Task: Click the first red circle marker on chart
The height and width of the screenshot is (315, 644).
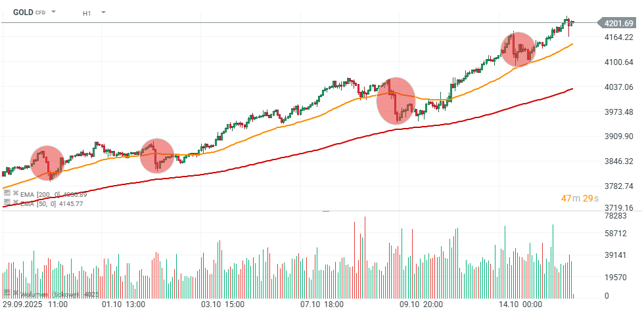Action: [x=48, y=163]
